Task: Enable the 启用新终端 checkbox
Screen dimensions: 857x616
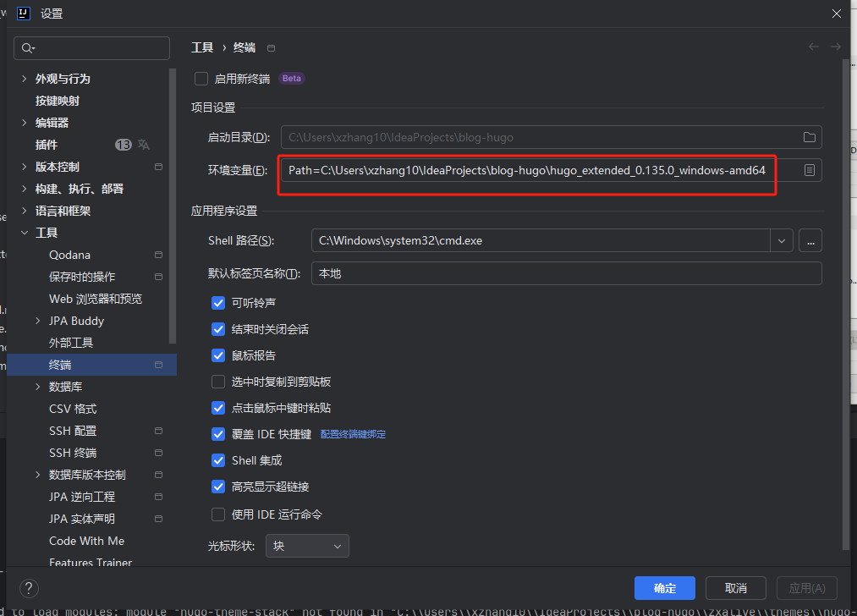Action: 201,79
